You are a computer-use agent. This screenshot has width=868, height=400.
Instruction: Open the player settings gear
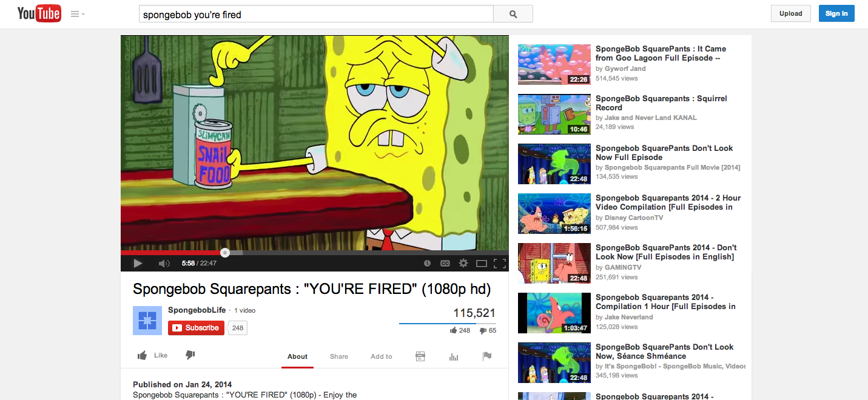click(463, 263)
